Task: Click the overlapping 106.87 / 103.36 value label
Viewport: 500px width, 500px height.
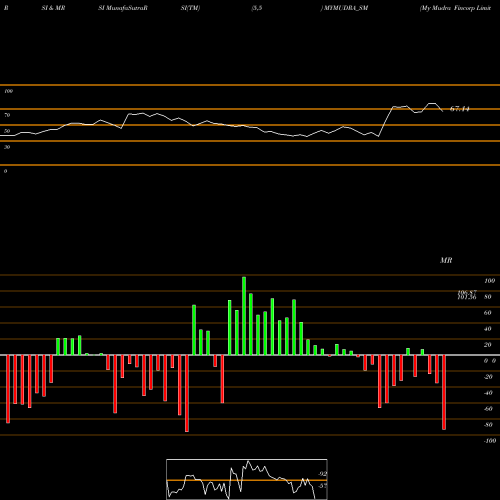Action: pyautogui.click(x=467, y=295)
